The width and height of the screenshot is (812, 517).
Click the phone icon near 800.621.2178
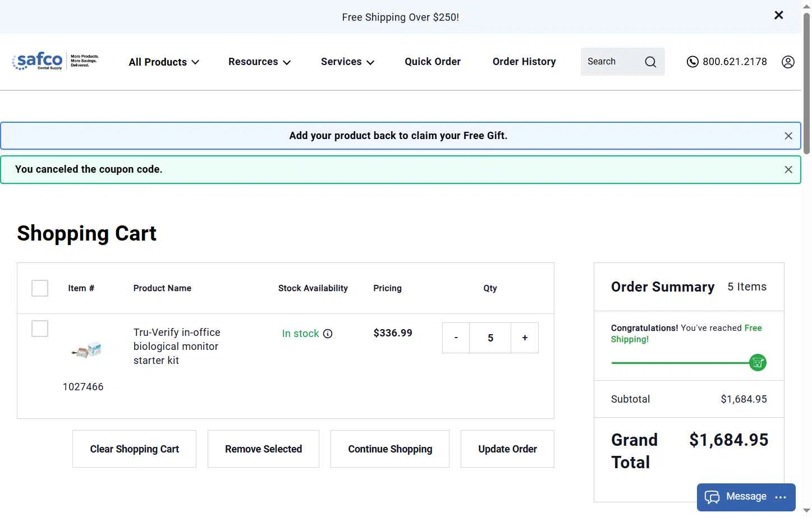(x=692, y=62)
